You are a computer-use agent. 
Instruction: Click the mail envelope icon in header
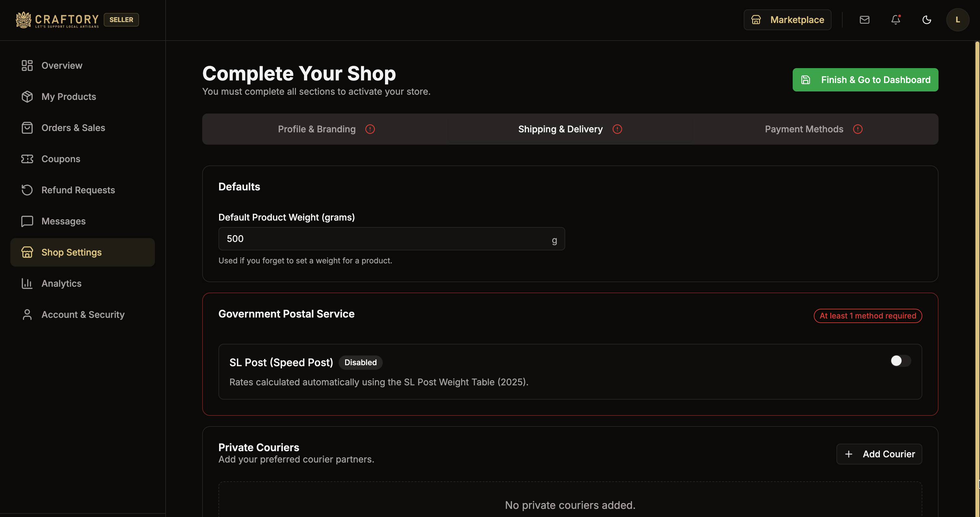[865, 19]
